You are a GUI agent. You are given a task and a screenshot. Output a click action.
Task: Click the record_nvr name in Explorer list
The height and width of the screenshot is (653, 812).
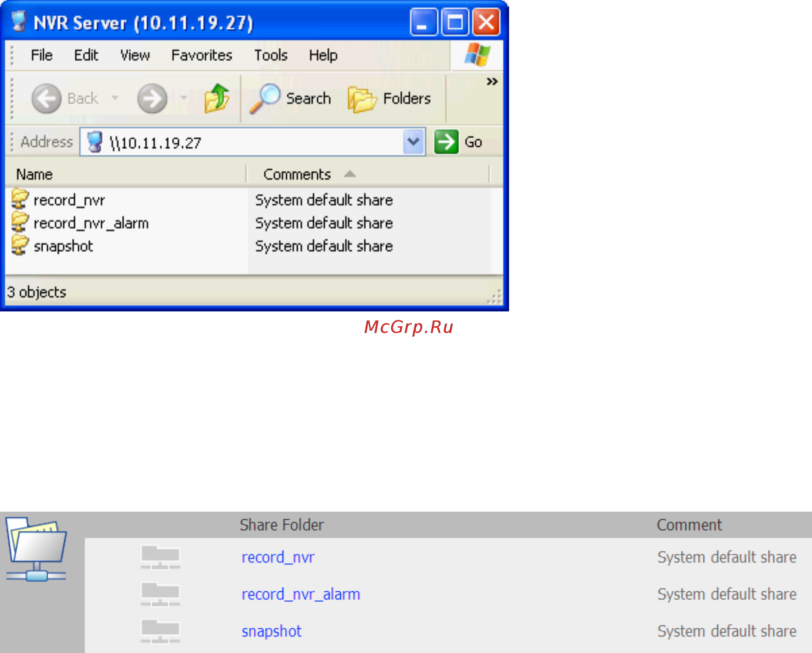pyautogui.click(x=69, y=200)
